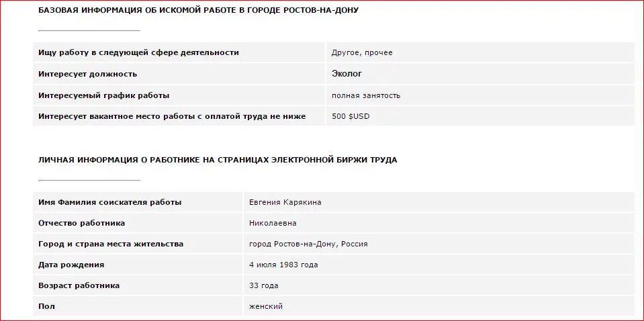
Task: Click the 'Личная информация о работнике' heading
Action: pos(218,160)
